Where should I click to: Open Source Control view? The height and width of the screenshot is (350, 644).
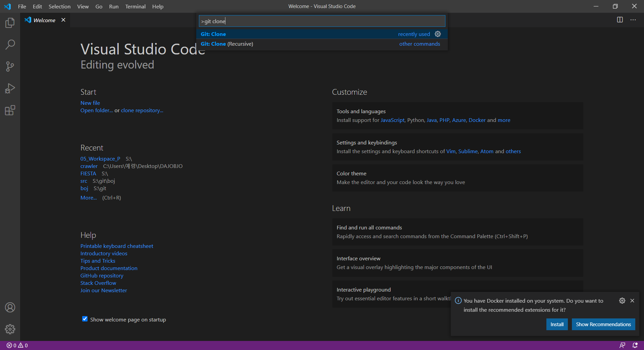pos(10,67)
